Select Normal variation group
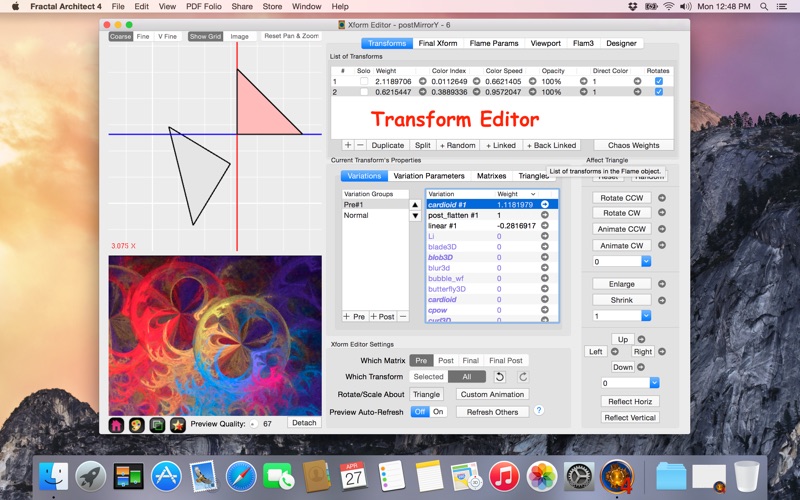The image size is (800, 500). point(375,215)
